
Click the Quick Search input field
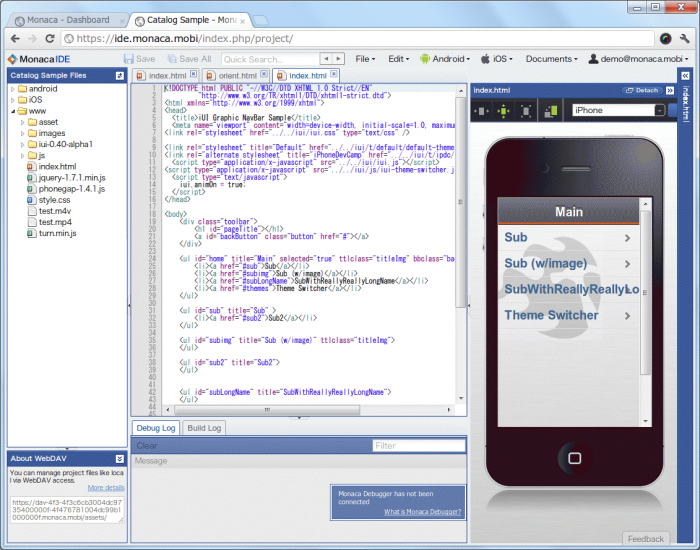coord(270,59)
